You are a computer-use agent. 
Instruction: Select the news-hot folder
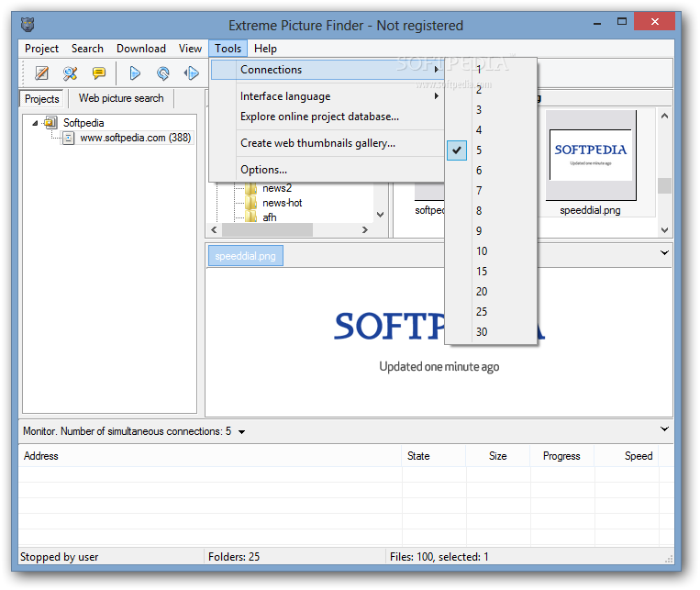tap(283, 203)
